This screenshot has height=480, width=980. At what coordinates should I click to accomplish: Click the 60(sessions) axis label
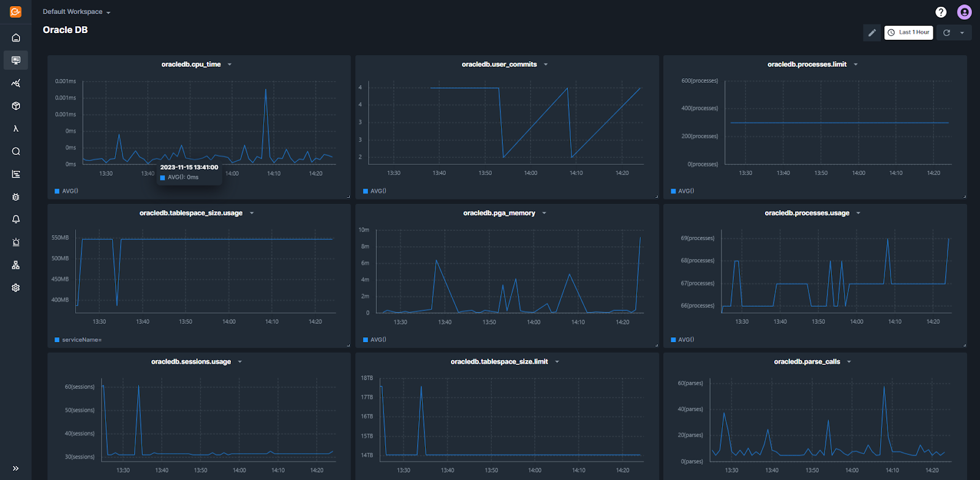[80, 387]
